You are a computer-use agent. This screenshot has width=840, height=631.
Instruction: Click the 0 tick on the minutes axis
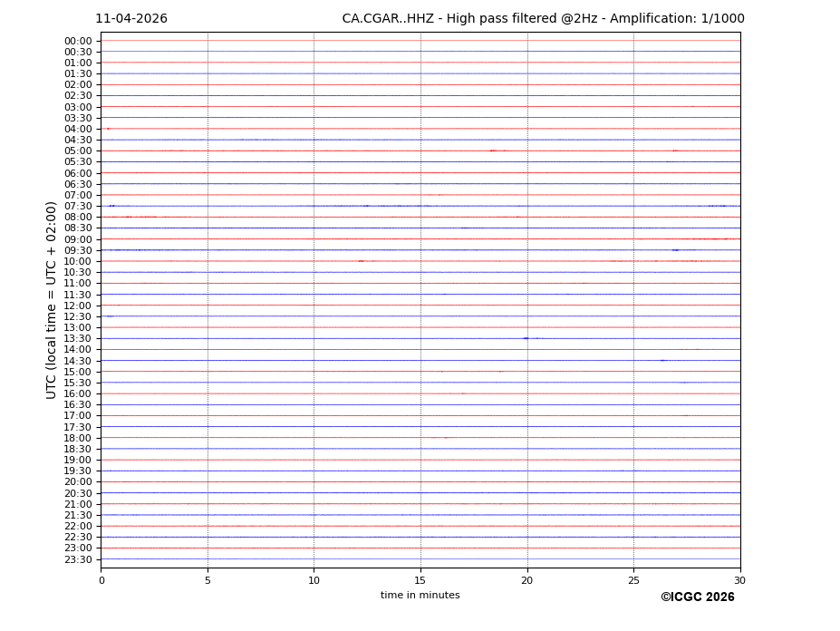(x=101, y=580)
